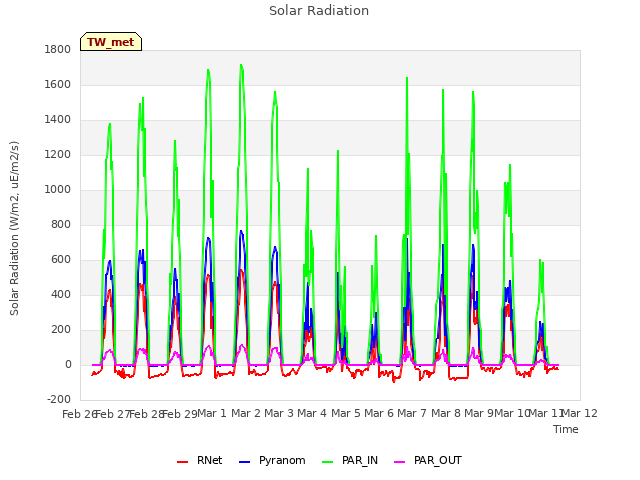Click the 1400 y-axis tick label
The height and width of the screenshot is (480, 640).
pyautogui.click(x=58, y=120)
